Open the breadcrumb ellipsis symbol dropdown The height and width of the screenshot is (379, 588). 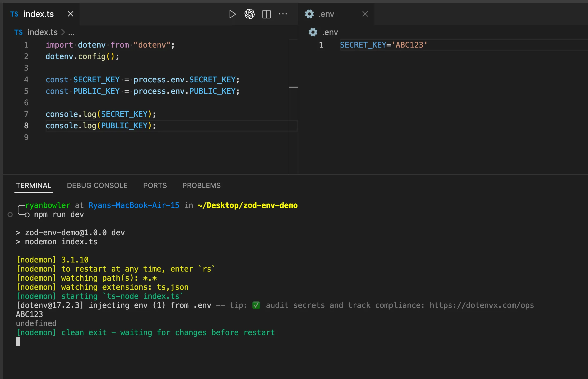pos(71,33)
